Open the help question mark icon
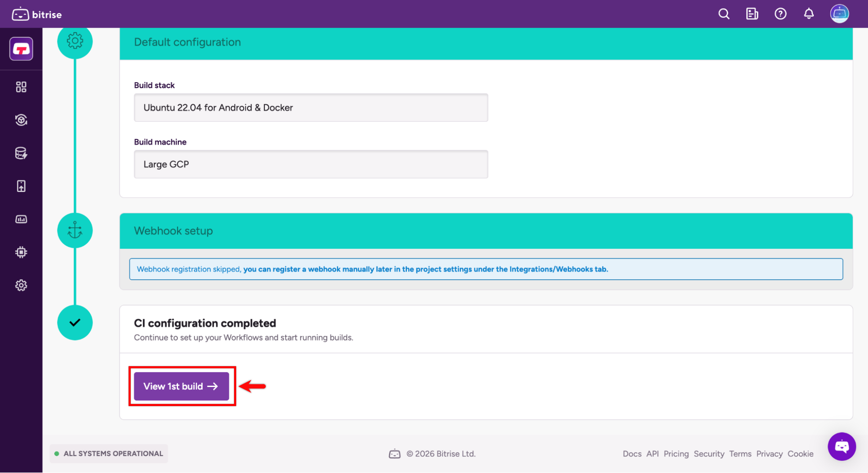The height and width of the screenshot is (473, 868). click(x=780, y=14)
